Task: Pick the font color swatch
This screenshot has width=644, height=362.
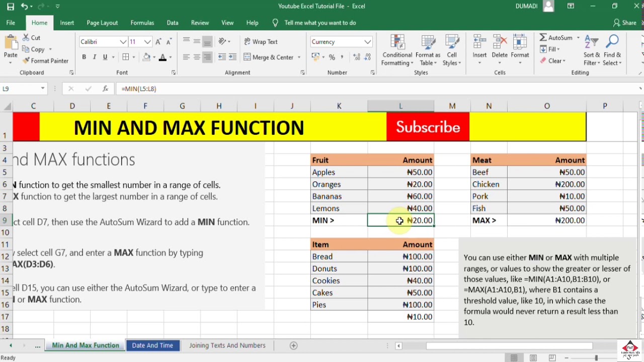Action: coord(163,57)
